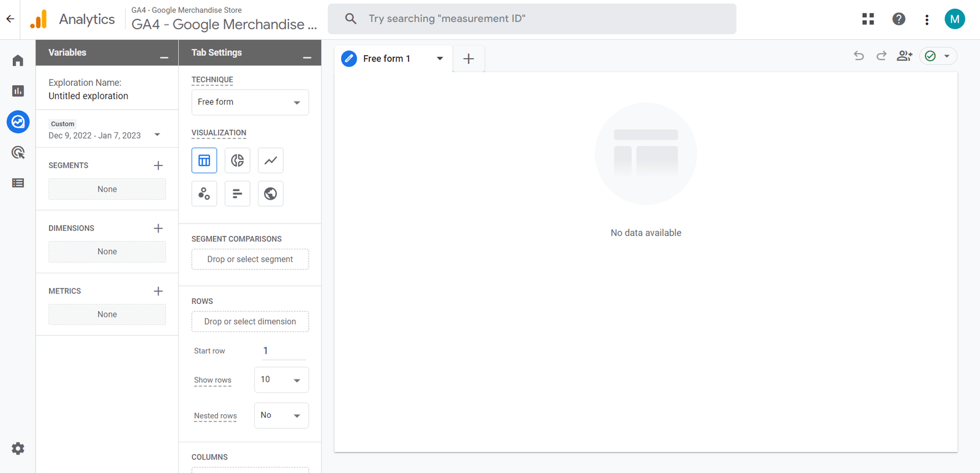980x473 pixels.
Task: Open the Nested rows dropdown
Action: pyautogui.click(x=281, y=415)
